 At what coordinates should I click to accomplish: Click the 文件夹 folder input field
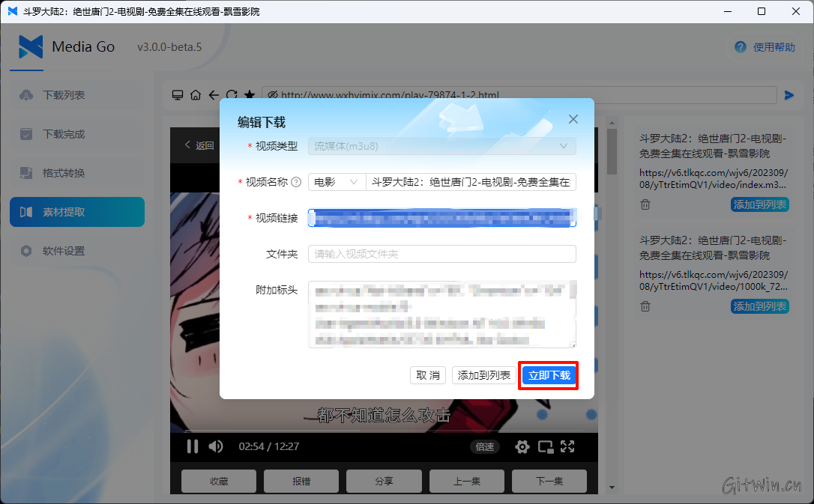pyautogui.click(x=441, y=255)
